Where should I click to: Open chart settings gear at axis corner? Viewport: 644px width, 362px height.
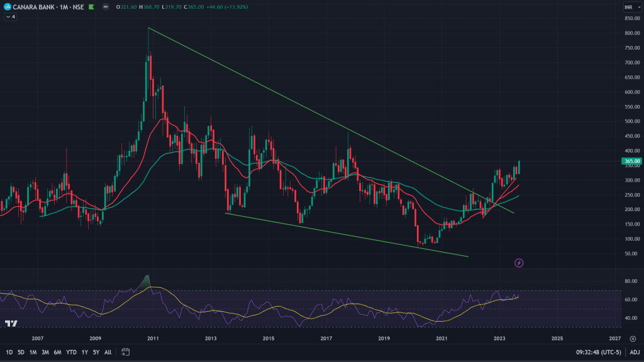pos(632,338)
